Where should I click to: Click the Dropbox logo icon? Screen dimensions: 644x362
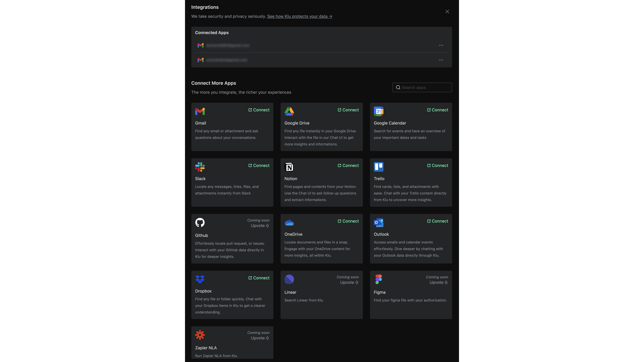tap(200, 279)
